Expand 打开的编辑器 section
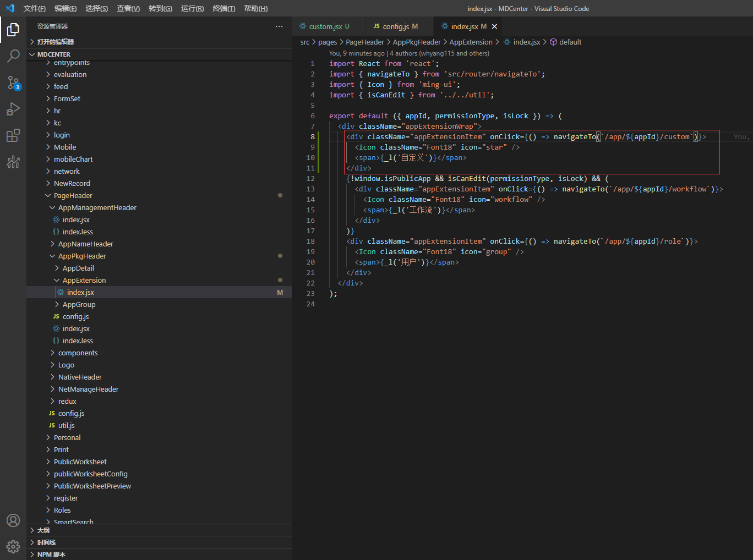Screen dimensions: 753x560 159,42
